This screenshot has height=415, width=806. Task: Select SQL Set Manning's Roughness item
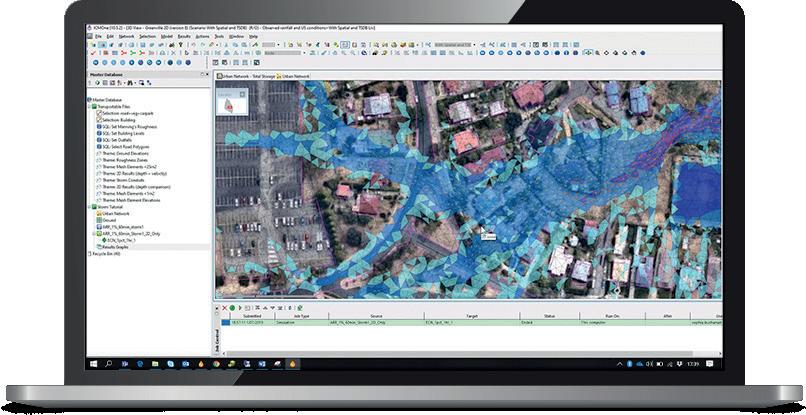coord(126,127)
